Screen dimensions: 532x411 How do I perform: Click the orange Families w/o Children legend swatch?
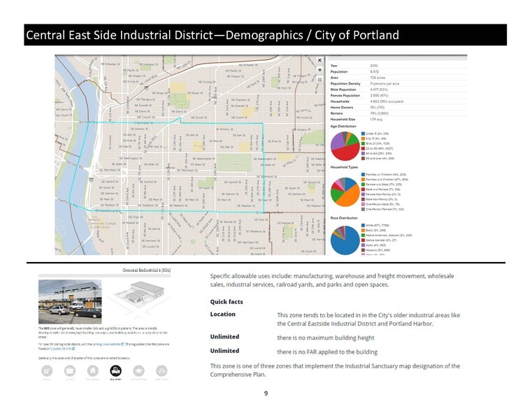(363, 180)
